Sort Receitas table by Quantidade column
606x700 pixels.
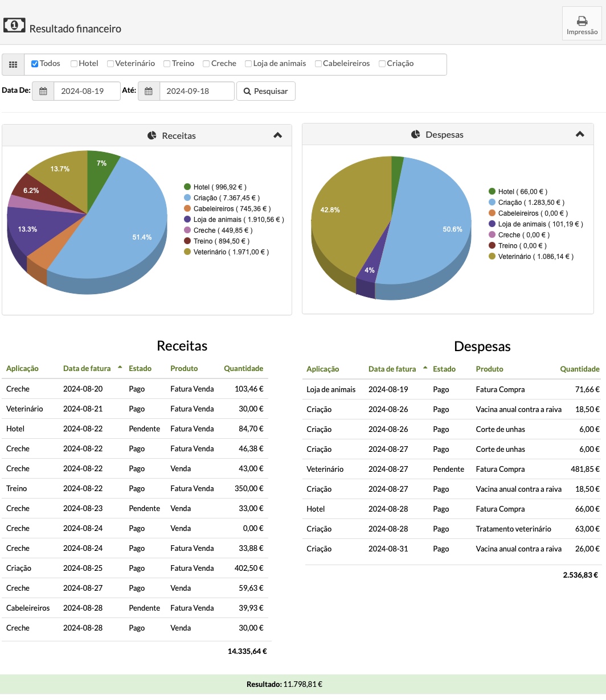point(244,368)
